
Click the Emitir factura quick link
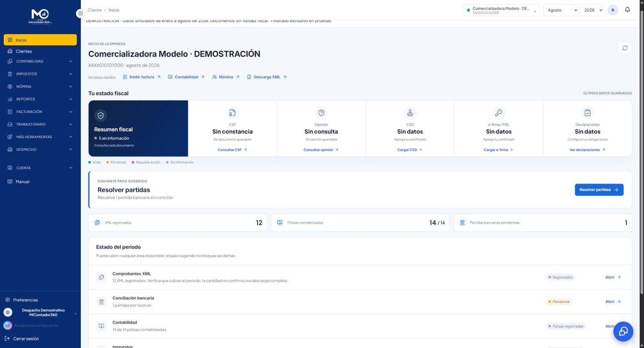142,77
